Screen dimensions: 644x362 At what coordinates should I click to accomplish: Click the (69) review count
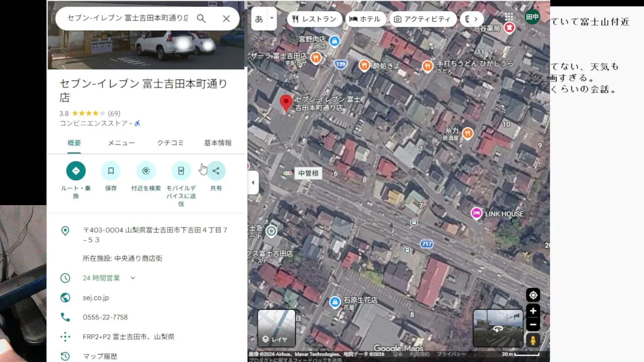coord(114,114)
